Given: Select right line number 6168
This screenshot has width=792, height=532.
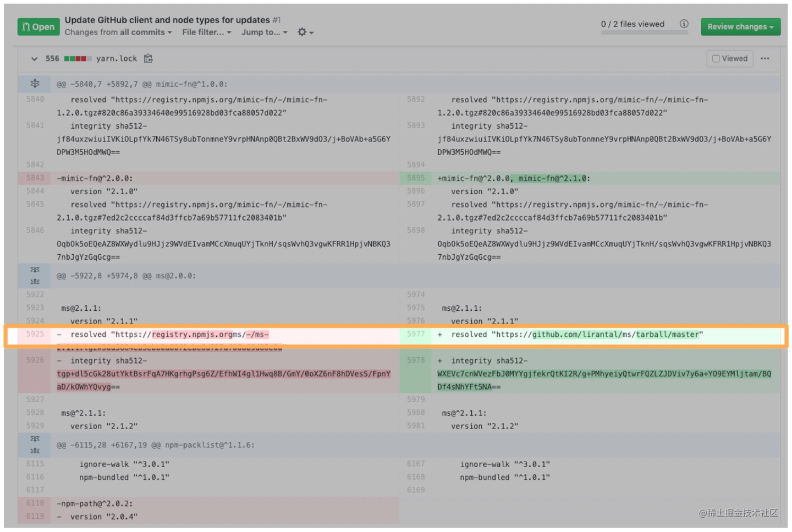Looking at the screenshot, I should pos(416,477).
